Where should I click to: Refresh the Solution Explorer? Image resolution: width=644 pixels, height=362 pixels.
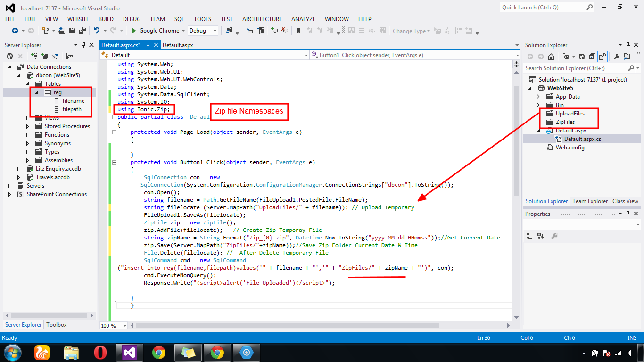coord(582,57)
